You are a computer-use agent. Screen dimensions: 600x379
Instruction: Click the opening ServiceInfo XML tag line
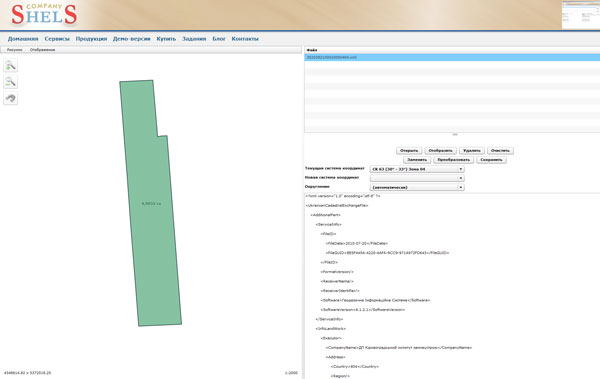pos(328,224)
